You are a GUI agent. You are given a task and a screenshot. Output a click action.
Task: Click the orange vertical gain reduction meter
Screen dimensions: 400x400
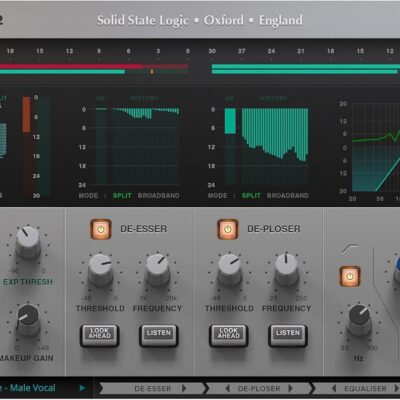(x=26, y=146)
